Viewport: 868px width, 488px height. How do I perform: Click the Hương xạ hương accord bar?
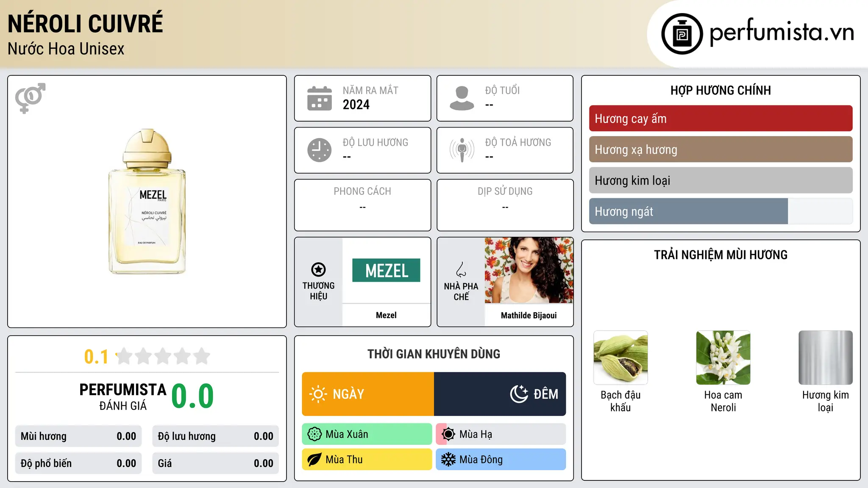click(721, 150)
